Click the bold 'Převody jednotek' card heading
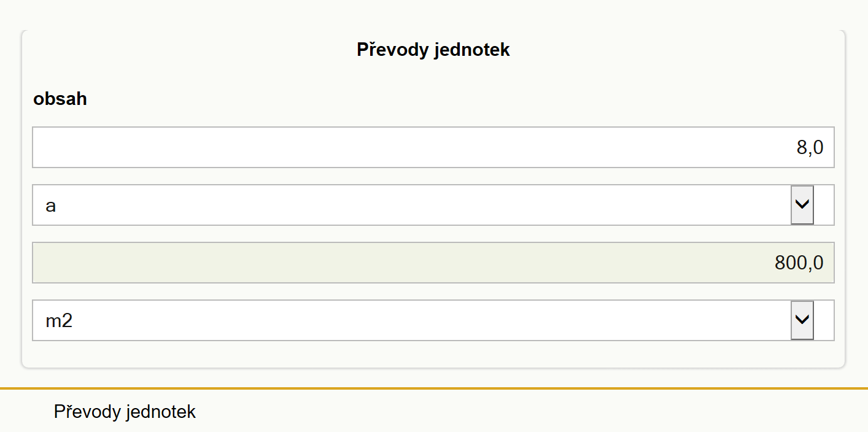 (x=433, y=50)
